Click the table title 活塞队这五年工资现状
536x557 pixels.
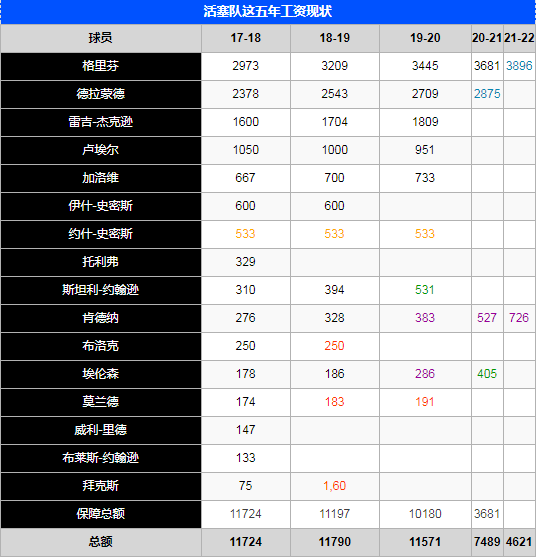click(x=267, y=11)
